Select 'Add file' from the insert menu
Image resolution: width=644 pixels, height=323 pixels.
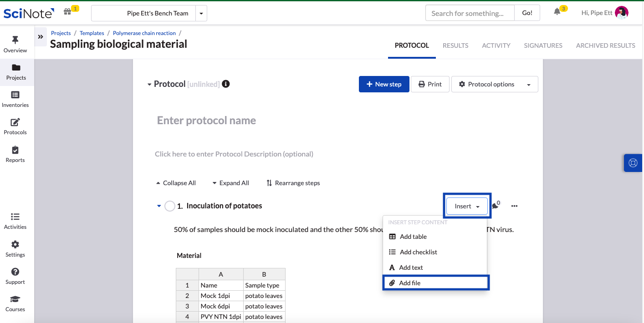click(410, 283)
